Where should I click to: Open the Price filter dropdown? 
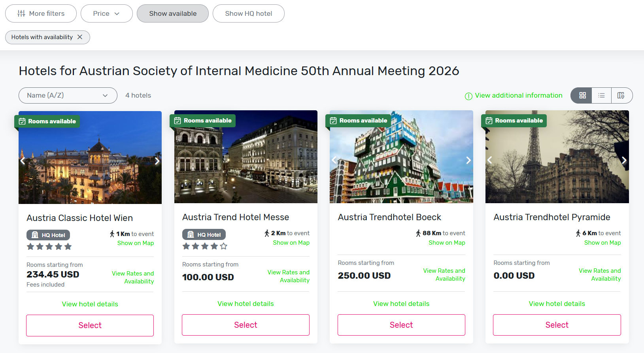click(107, 13)
